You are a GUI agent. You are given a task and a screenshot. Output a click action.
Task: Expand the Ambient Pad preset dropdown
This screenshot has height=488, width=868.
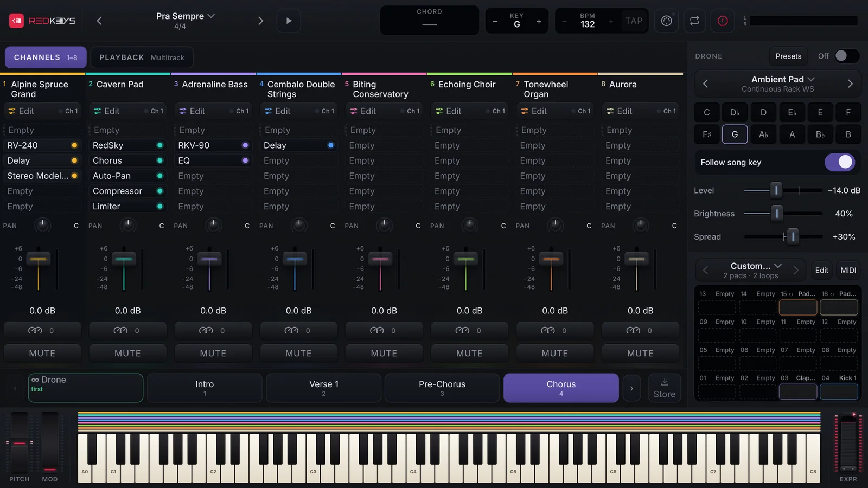pyautogui.click(x=783, y=79)
